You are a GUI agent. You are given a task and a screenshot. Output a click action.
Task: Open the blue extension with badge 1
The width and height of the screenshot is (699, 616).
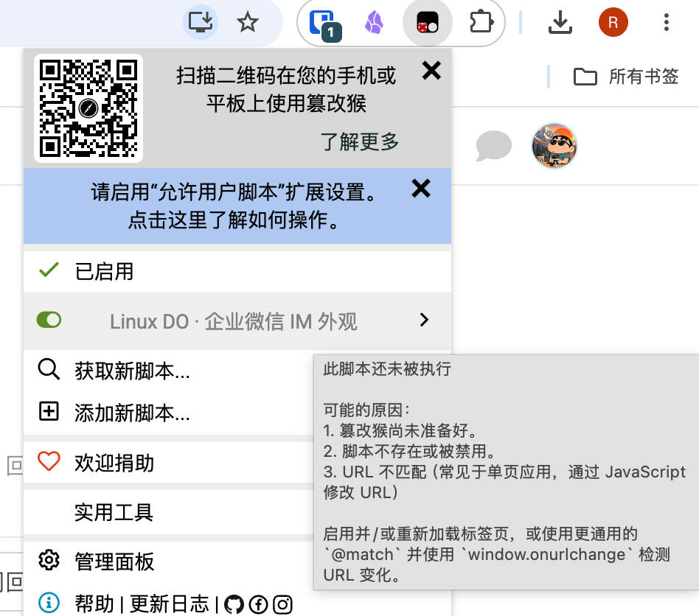325,24
